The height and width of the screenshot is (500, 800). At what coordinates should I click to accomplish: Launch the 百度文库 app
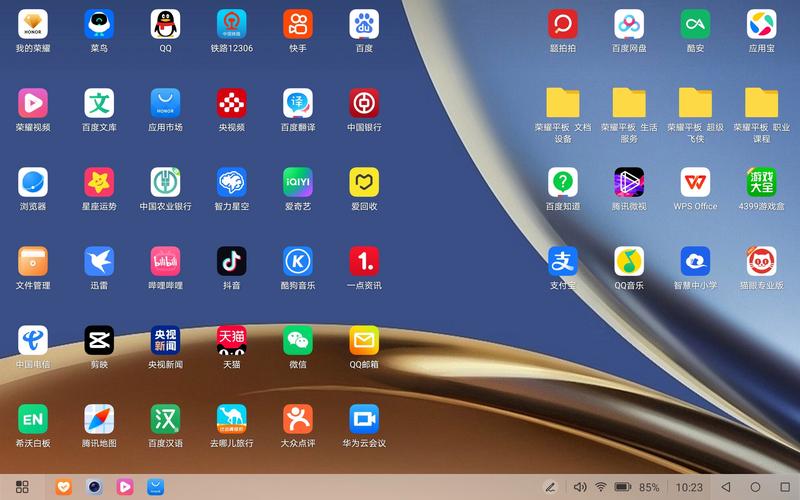pyautogui.click(x=99, y=103)
